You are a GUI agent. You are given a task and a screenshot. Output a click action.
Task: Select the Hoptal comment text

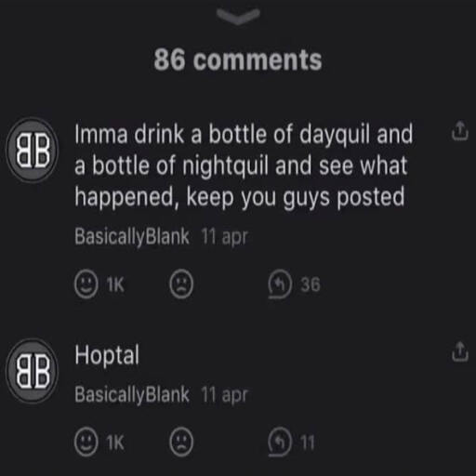point(107,356)
